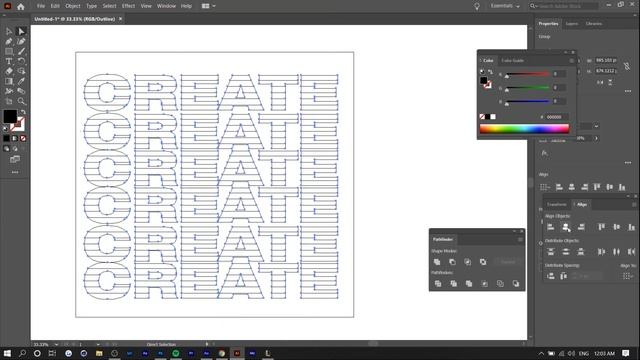Screen dimensions: 640x360
Task: Horizontal align center in Align panel
Action: tap(566, 227)
